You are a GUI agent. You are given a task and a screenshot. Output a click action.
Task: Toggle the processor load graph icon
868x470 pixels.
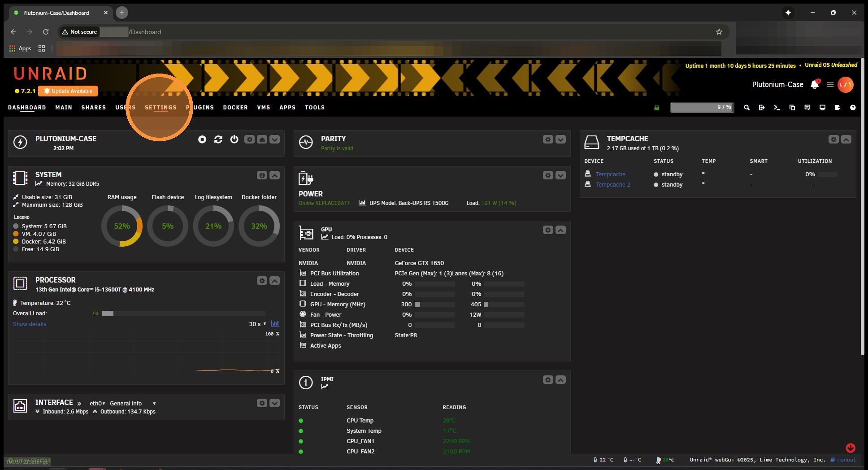click(275, 324)
